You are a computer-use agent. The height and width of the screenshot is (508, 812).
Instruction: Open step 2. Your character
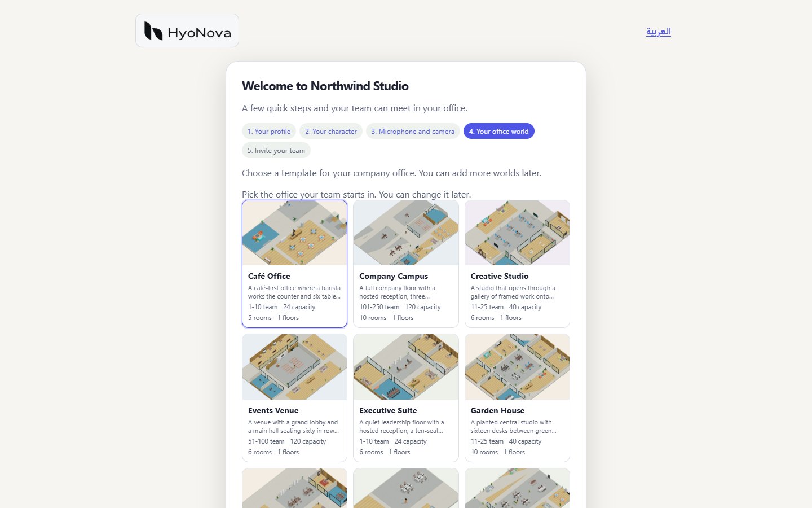tap(331, 132)
